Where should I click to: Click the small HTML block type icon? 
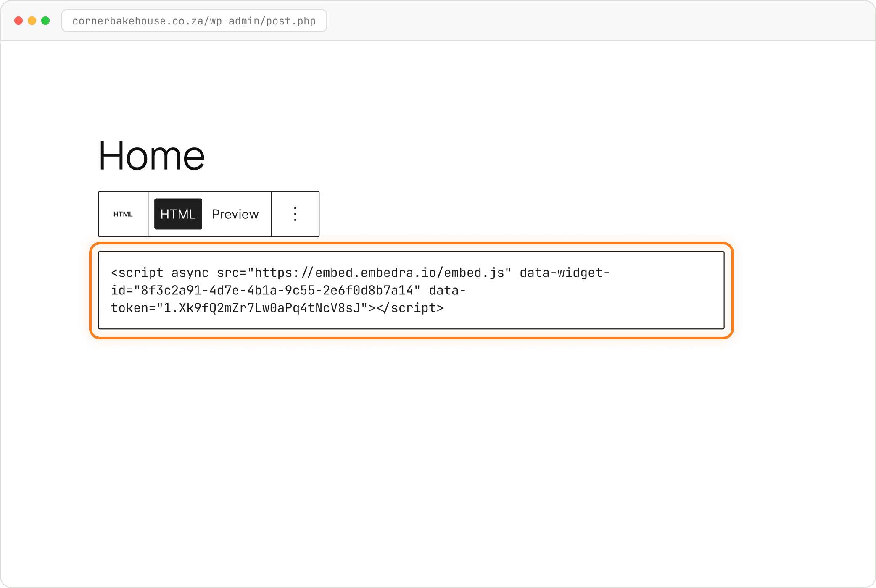pyautogui.click(x=123, y=214)
